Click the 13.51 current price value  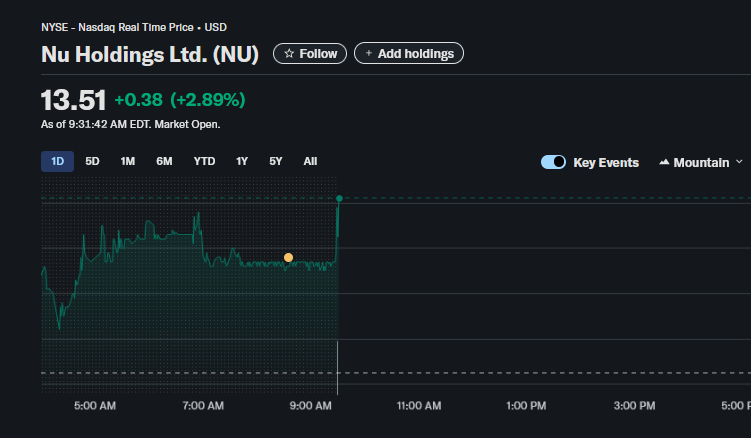click(73, 100)
